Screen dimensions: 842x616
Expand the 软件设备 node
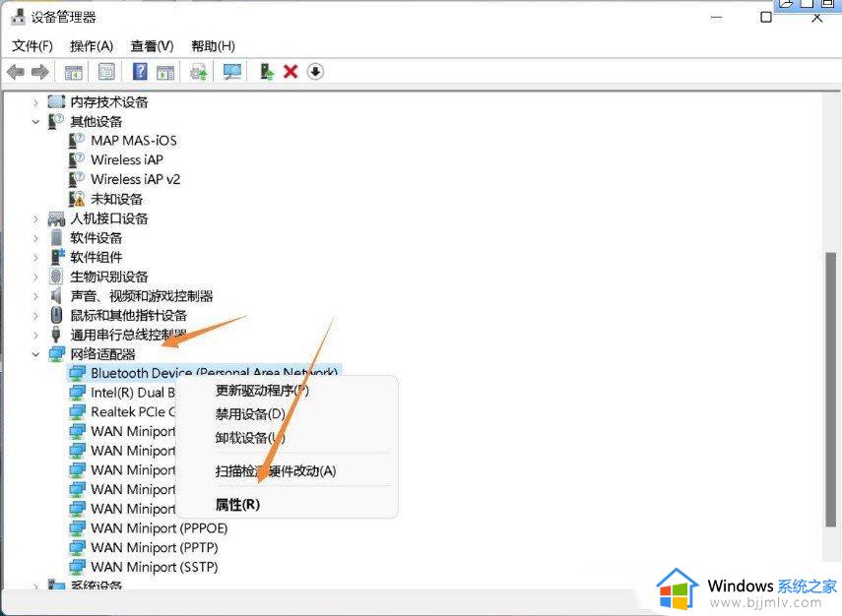(x=35, y=238)
